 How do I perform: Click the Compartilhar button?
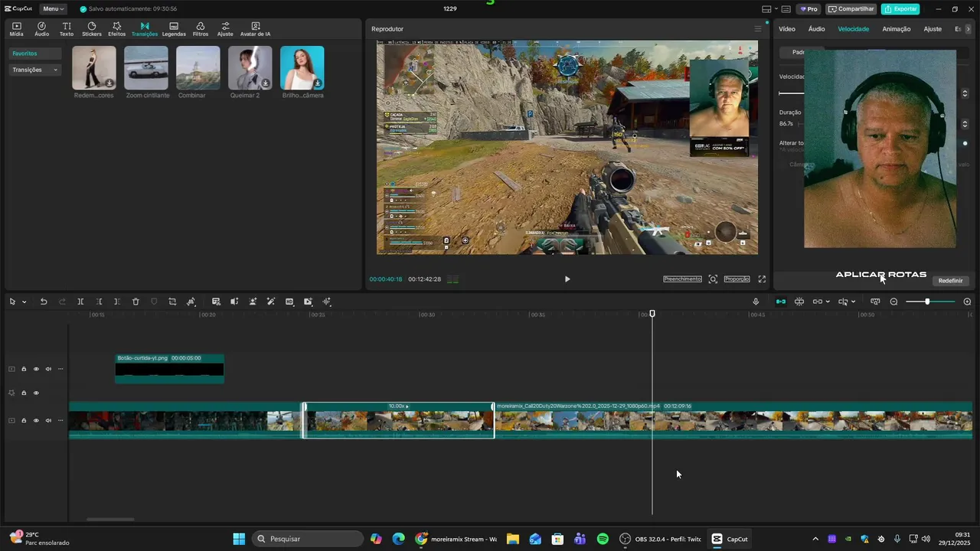pos(851,9)
